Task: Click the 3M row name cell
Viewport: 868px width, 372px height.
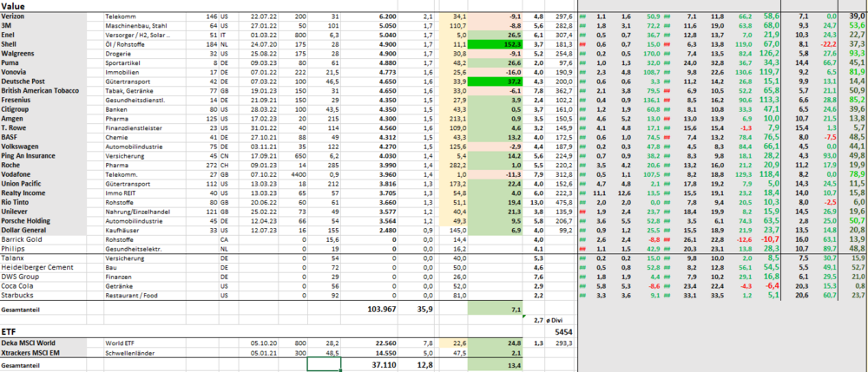Action: (43, 25)
